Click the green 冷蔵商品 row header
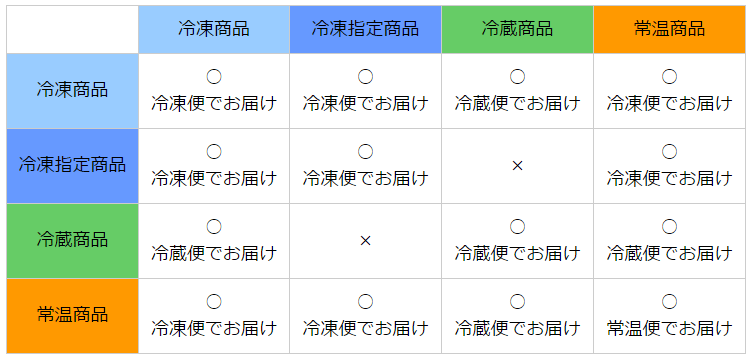The width and height of the screenshot is (752, 360). click(72, 241)
